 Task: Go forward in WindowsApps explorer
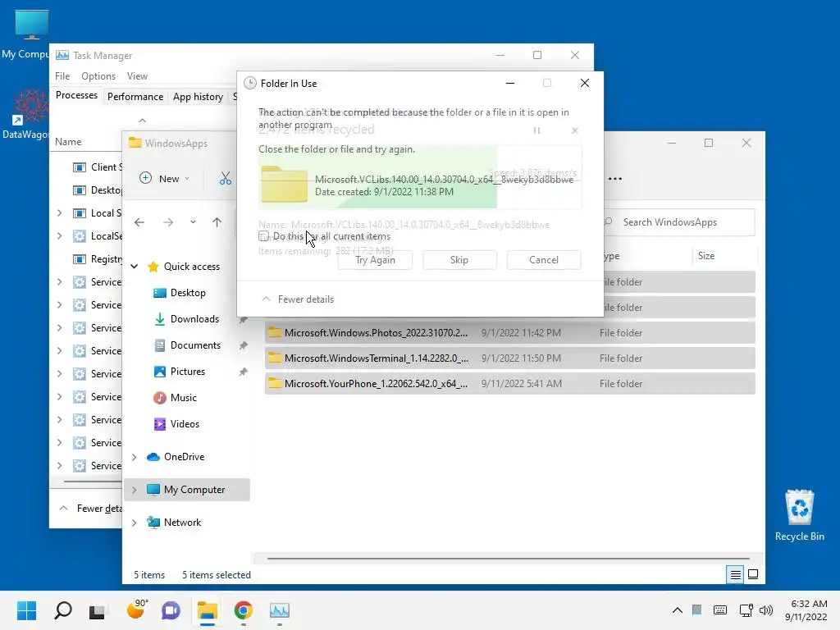point(168,221)
